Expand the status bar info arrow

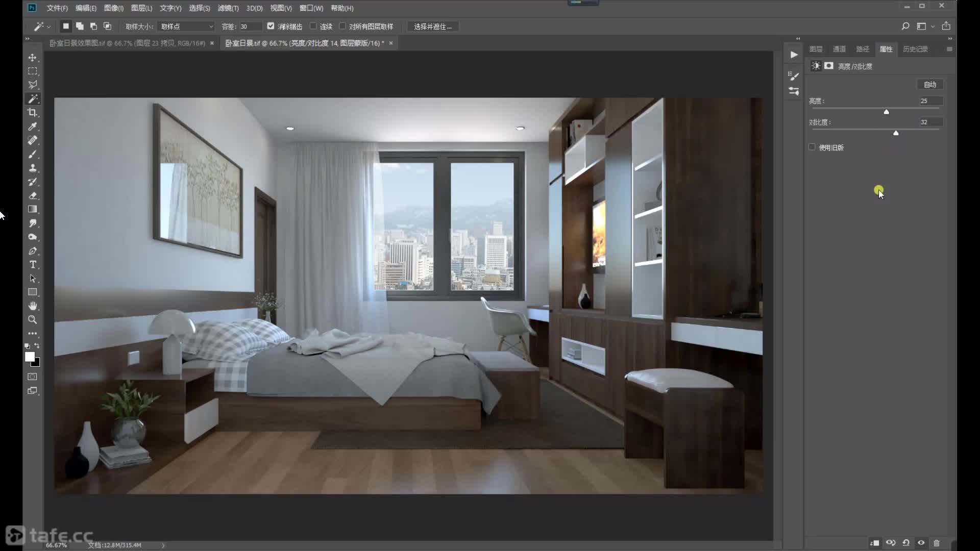click(x=163, y=545)
